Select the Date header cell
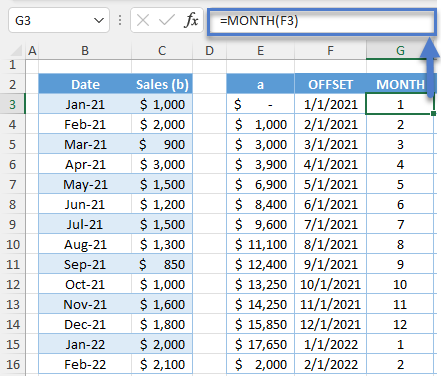 (85, 84)
